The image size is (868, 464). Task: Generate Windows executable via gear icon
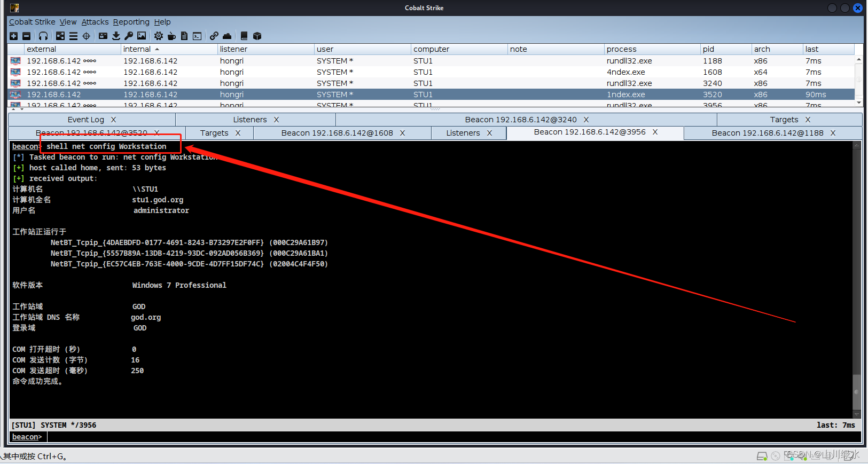159,36
